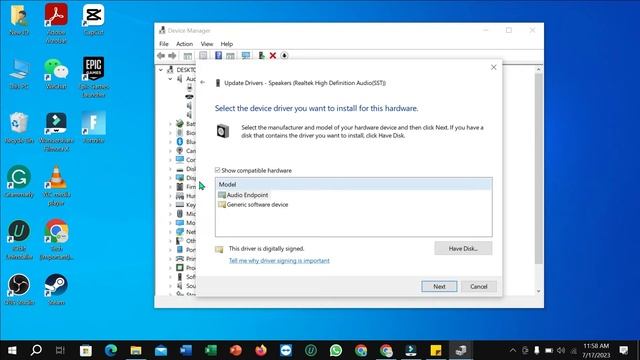
Task: Show hidden system tray icons chevron
Action: pos(513,350)
